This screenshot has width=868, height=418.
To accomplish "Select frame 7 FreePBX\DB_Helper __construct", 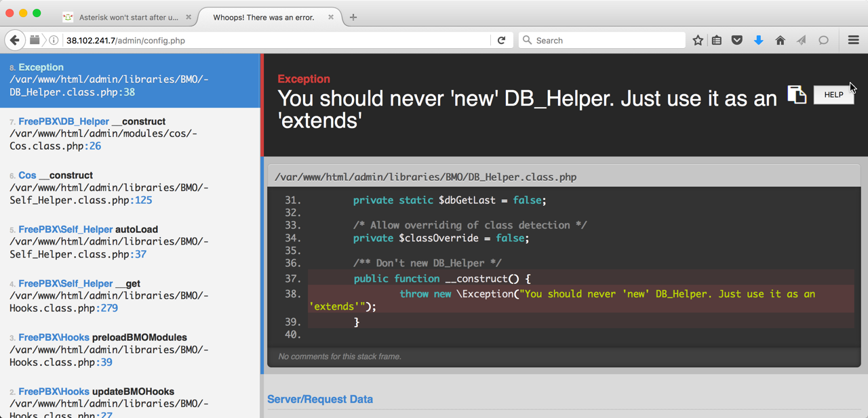I will tap(130, 134).
